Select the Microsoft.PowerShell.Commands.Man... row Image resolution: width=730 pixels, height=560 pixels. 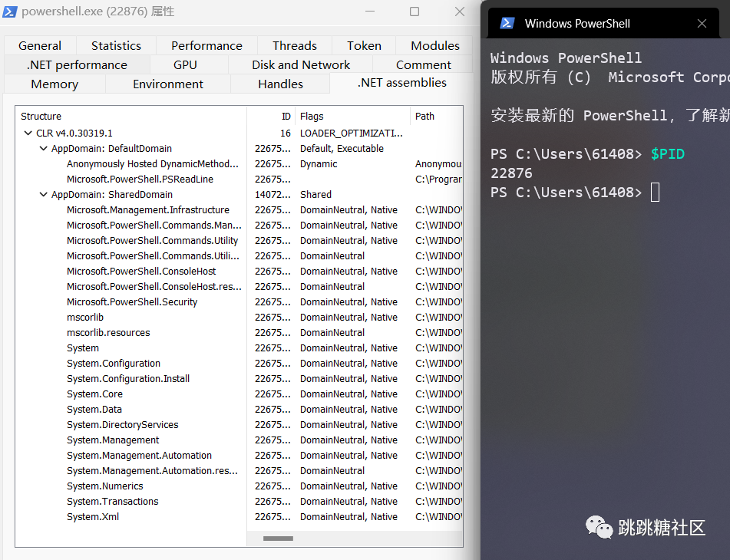(x=239, y=225)
